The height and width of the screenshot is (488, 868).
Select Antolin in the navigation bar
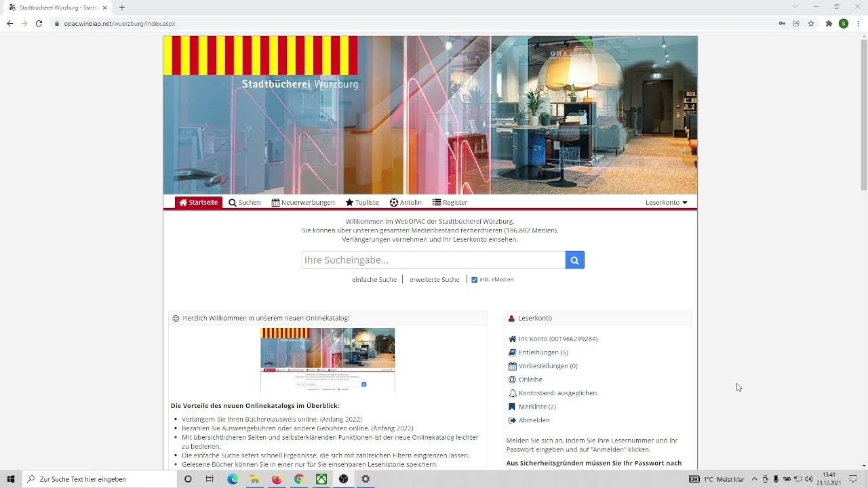(x=406, y=203)
